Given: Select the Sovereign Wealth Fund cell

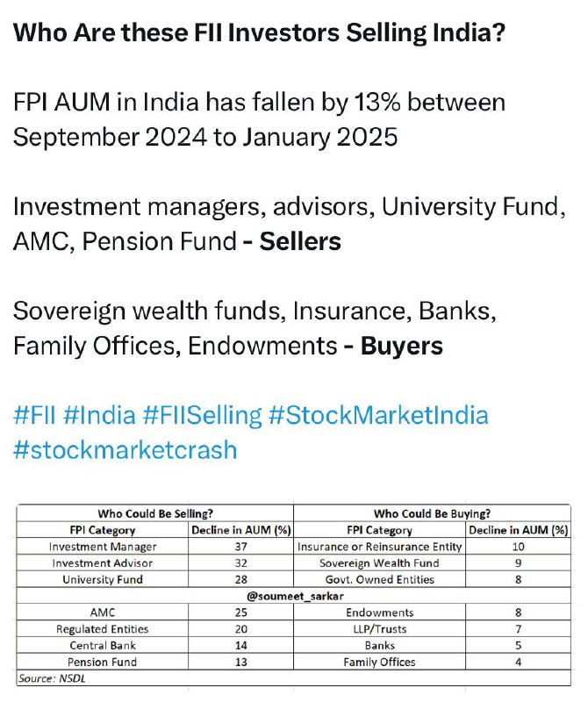Looking at the screenshot, I should pos(379,563).
